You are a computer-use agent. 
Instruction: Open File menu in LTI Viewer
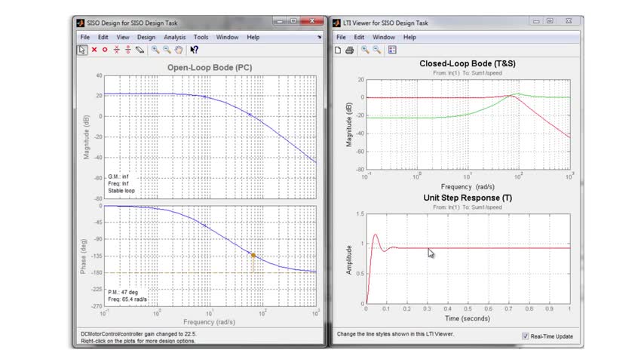tap(341, 37)
